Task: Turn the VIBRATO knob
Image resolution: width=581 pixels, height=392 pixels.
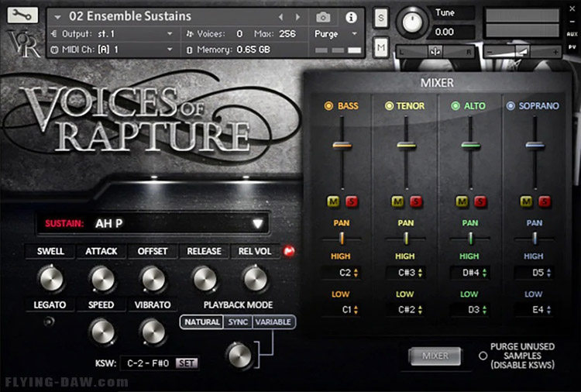Action: coord(153,332)
